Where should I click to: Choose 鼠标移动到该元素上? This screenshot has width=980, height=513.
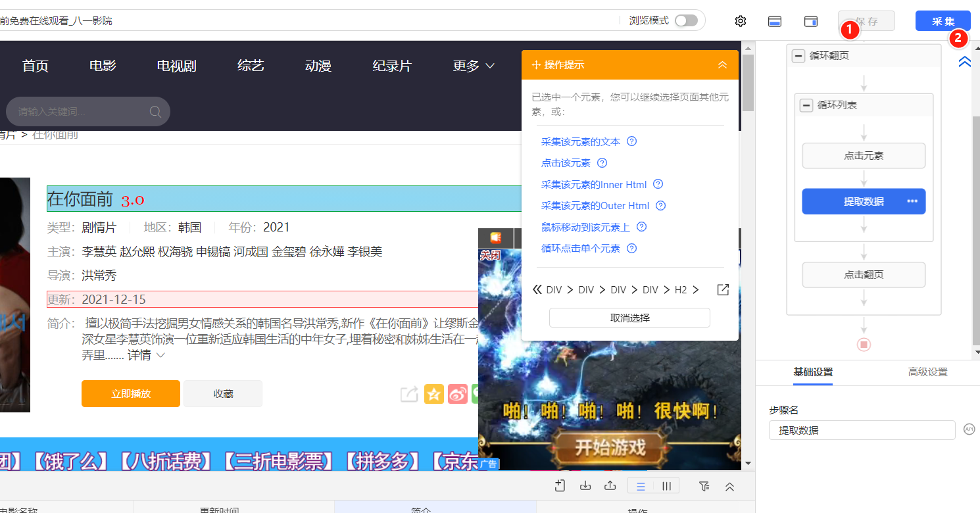[585, 227]
